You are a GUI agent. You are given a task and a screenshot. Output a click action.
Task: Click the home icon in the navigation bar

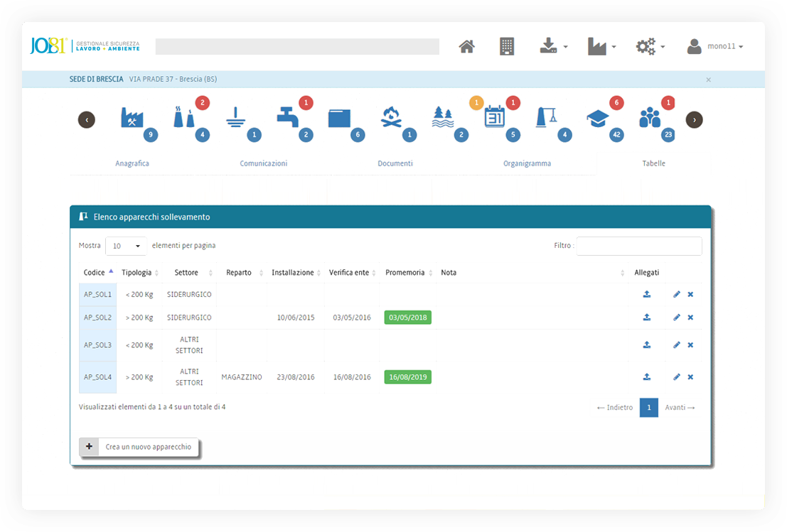click(x=466, y=45)
